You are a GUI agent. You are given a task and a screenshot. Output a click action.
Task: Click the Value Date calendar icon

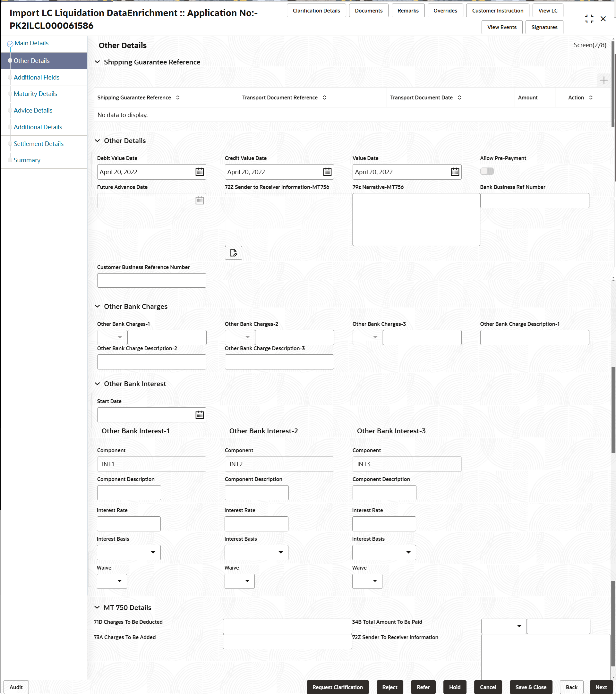point(455,172)
